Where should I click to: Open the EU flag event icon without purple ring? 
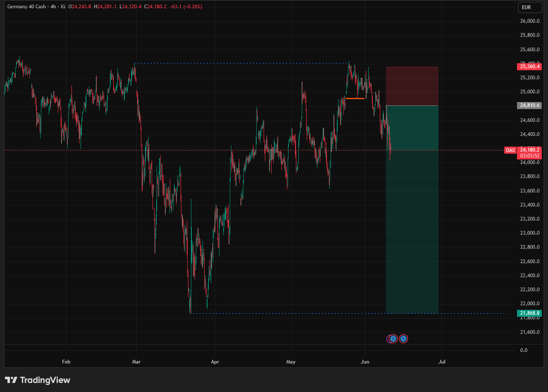coord(404,339)
